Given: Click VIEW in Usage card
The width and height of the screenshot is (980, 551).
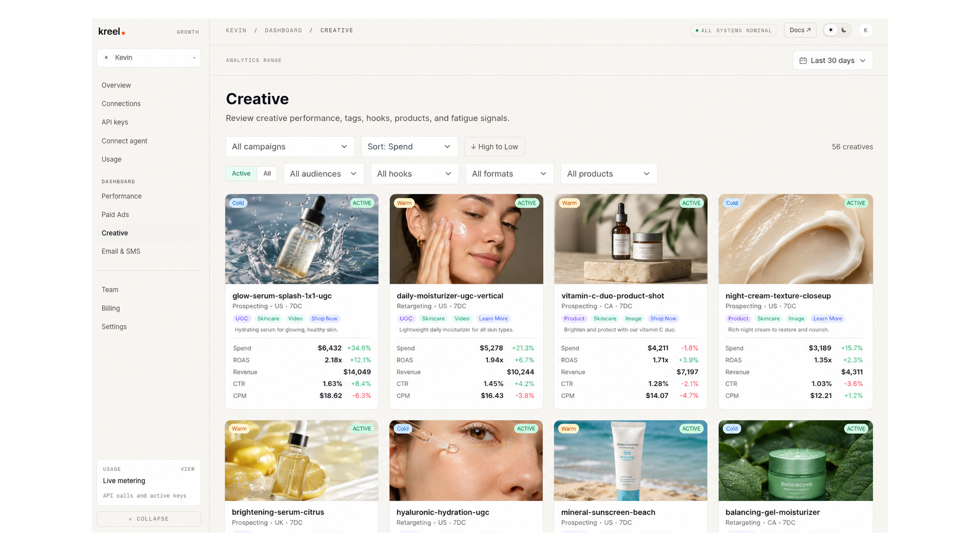Looking at the screenshot, I should pyautogui.click(x=187, y=469).
